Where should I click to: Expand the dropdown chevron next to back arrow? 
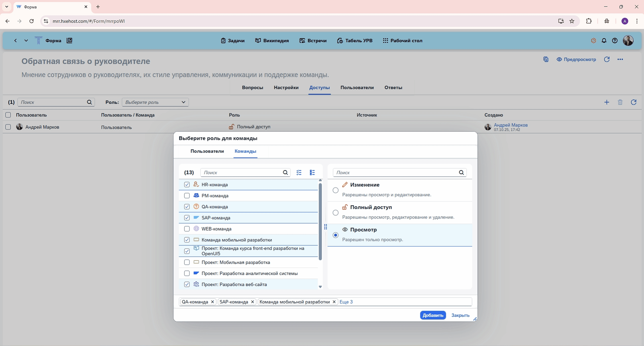coord(26,41)
